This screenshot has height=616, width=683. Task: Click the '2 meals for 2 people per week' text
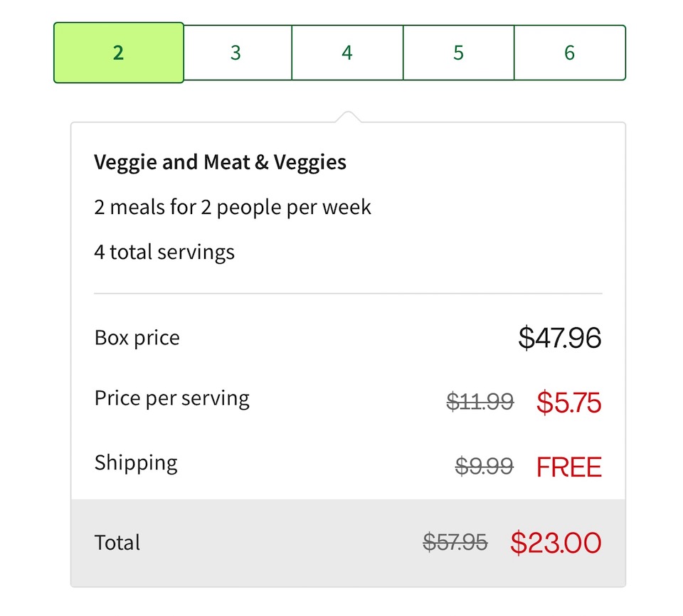click(233, 208)
